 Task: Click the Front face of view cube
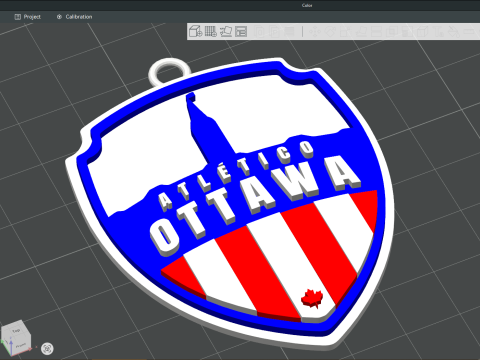pyautogui.click(x=22, y=345)
